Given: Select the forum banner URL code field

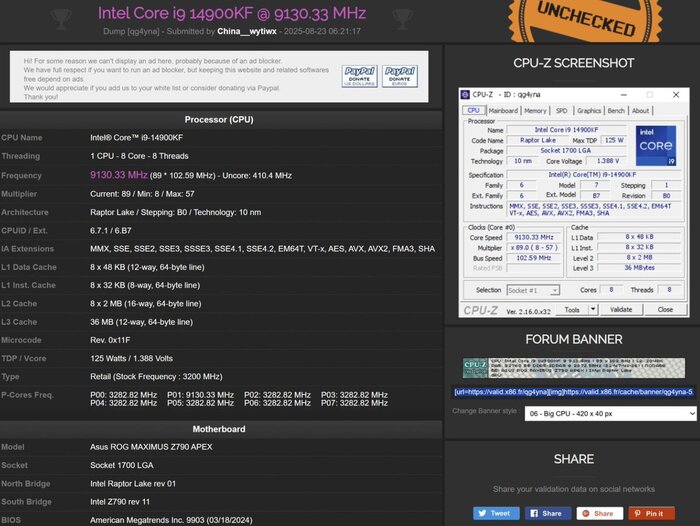Looking at the screenshot, I should pos(573,392).
